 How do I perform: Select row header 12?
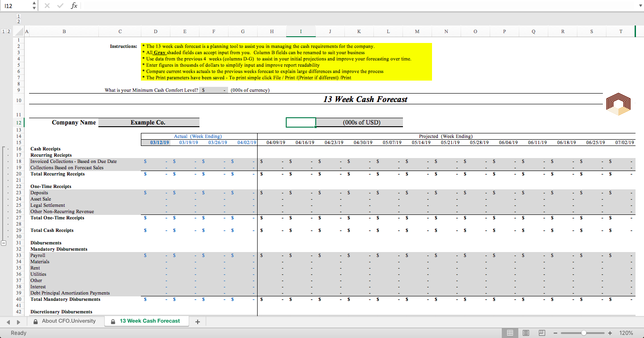[x=18, y=122]
